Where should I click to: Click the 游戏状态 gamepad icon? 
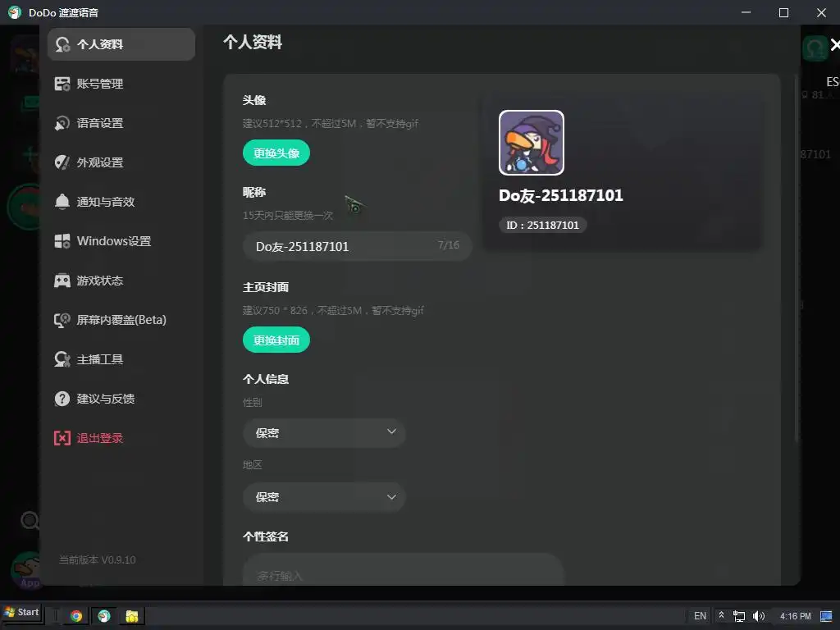pos(62,281)
